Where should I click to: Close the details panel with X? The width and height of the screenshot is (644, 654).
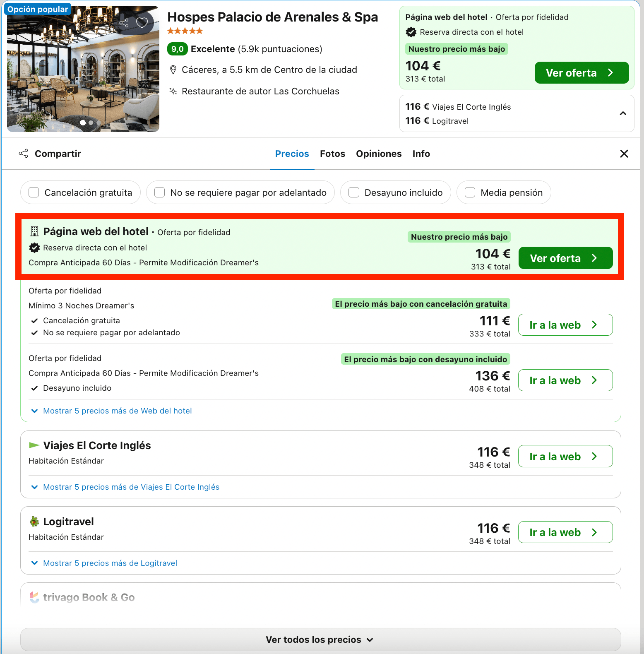pyautogui.click(x=624, y=154)
